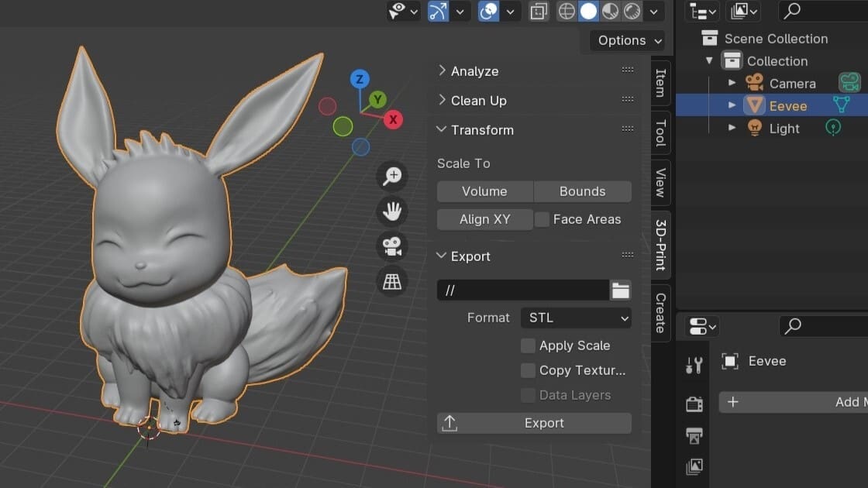Click the Export button

[x=534, y=423]
